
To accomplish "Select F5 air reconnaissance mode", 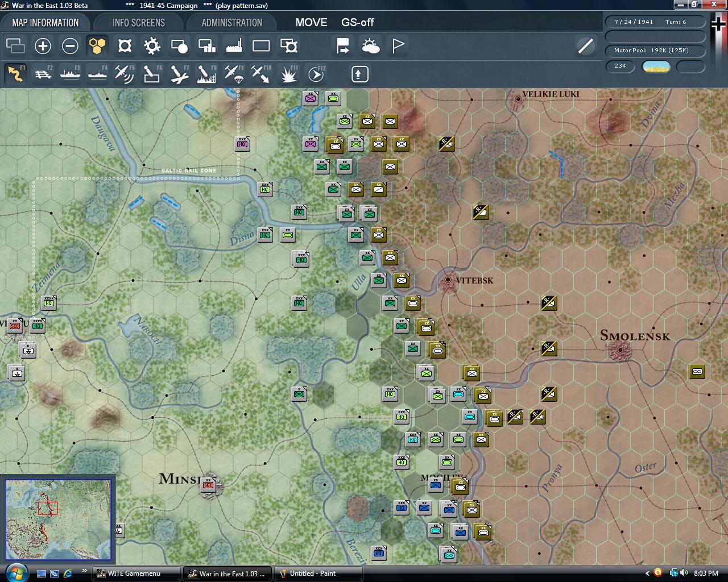I will coord(125,74).
